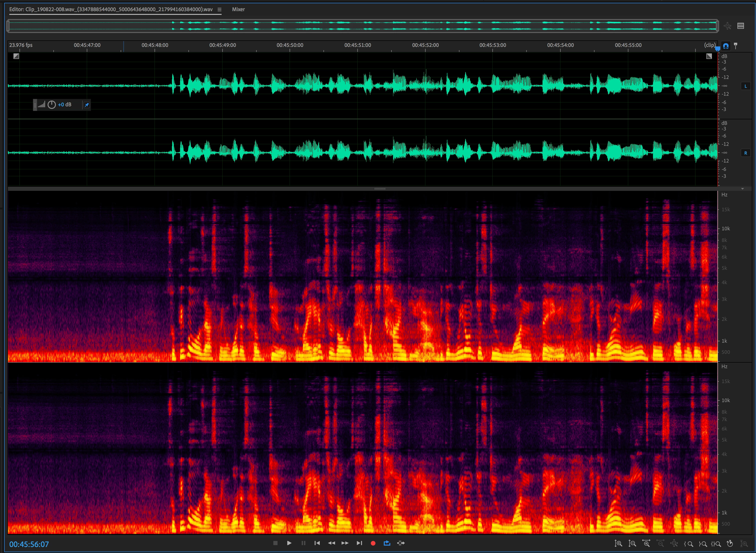Click Zoom to Time stopwatch icon

point(730,544)
